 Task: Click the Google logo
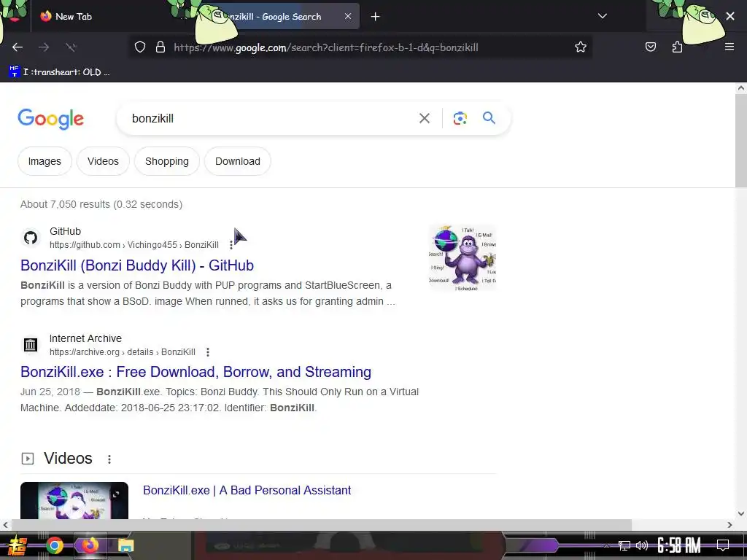50,119
